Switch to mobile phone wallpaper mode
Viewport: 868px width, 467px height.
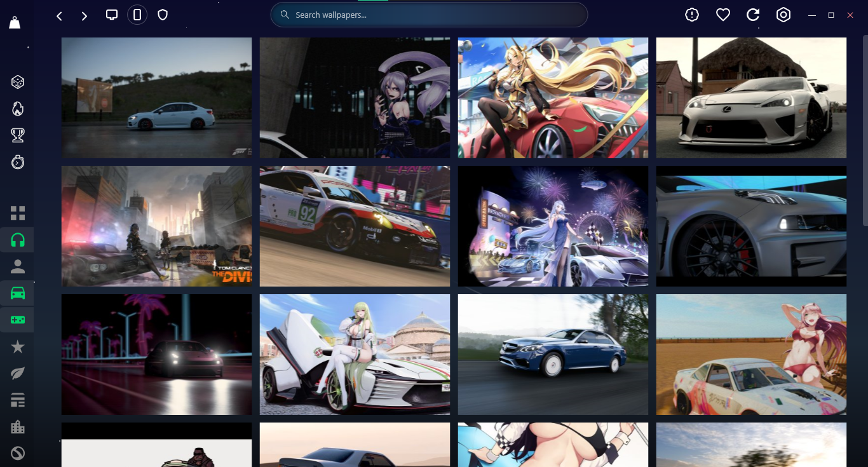(137, 15)
